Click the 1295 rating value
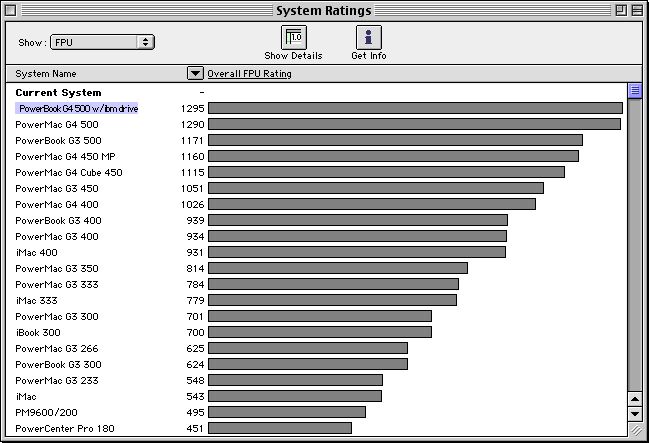Image resolution: width=649 pixels, height=443 pixels. pyautogui.click(x=192, y=108)
